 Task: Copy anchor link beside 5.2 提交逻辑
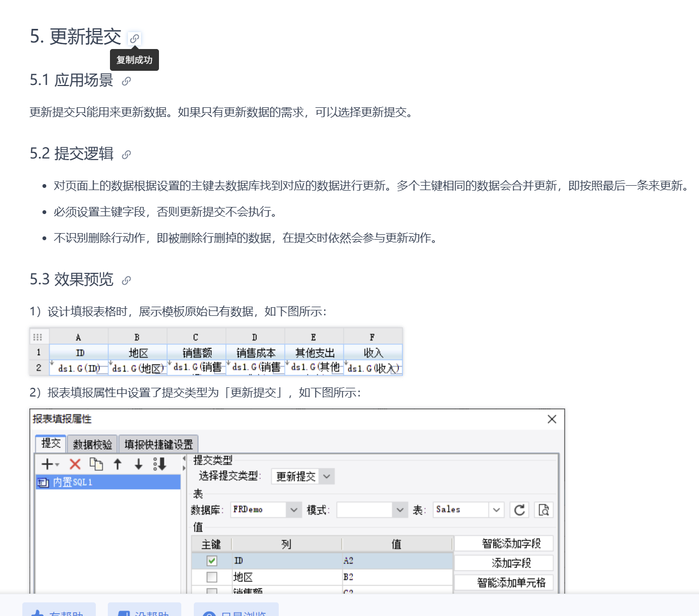click(x=126, y=155)
